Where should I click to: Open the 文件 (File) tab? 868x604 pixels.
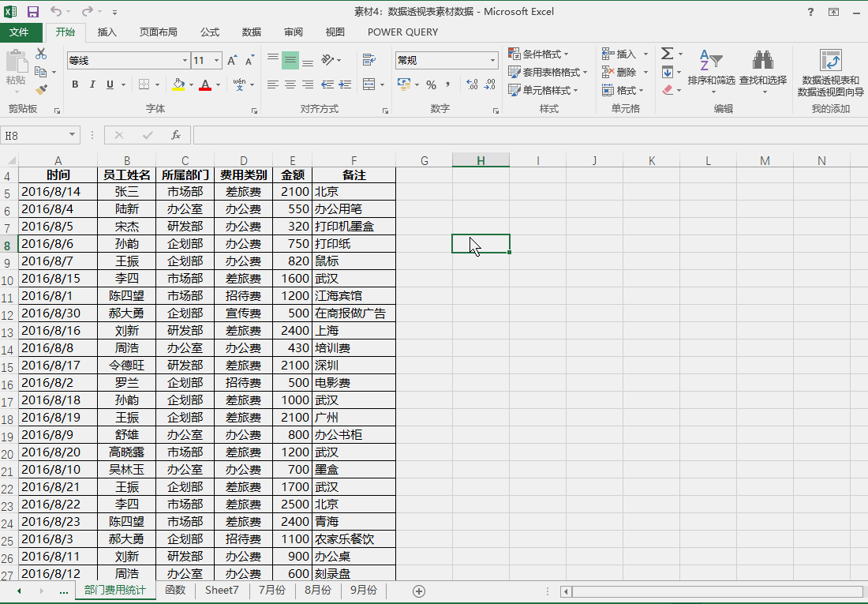point(20,32)
